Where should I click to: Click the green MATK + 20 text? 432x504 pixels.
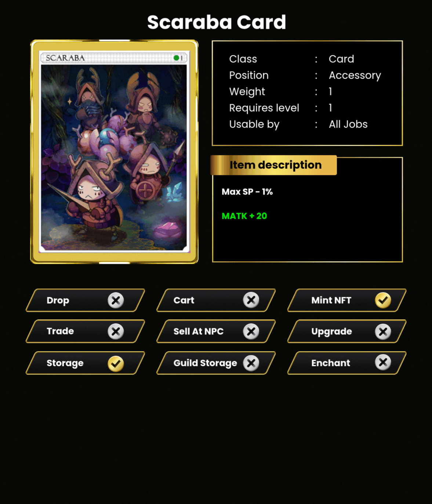244,216
